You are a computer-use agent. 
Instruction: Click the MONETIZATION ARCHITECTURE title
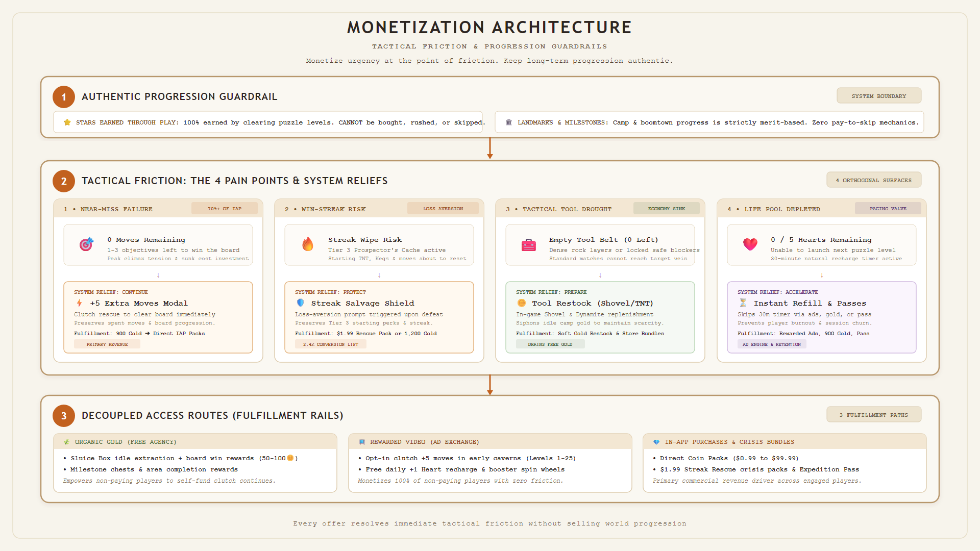pos(490,28)
